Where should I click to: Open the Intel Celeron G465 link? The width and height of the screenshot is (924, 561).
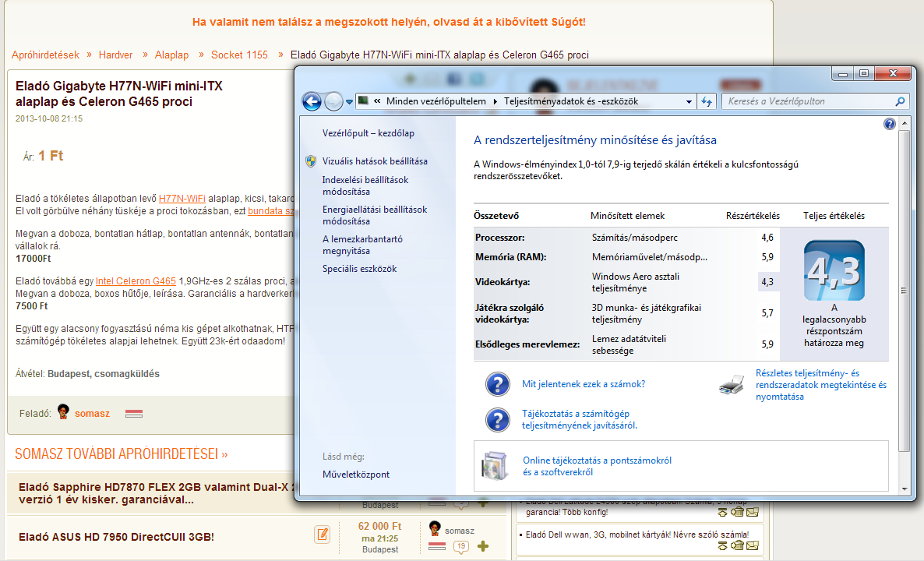click(x=136, y=281)
